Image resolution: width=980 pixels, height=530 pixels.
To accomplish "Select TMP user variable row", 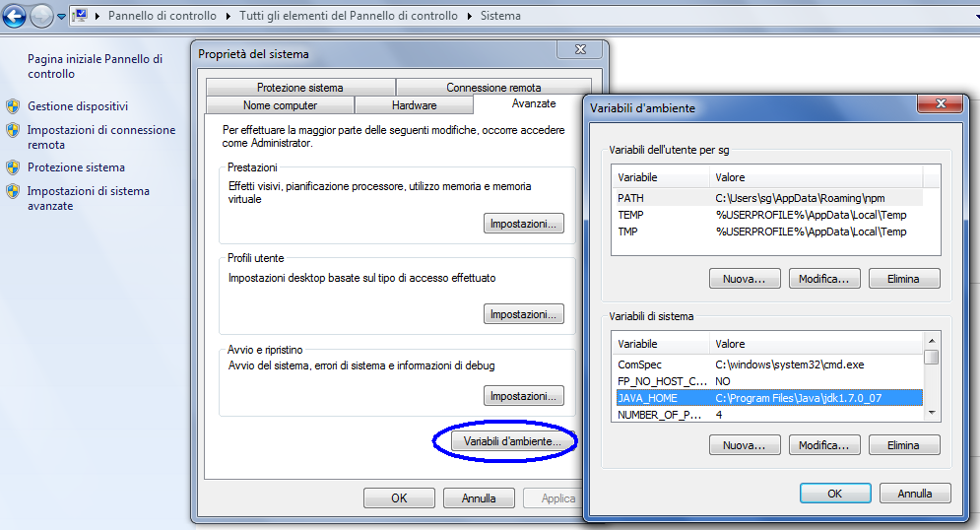I will point(769,232).
